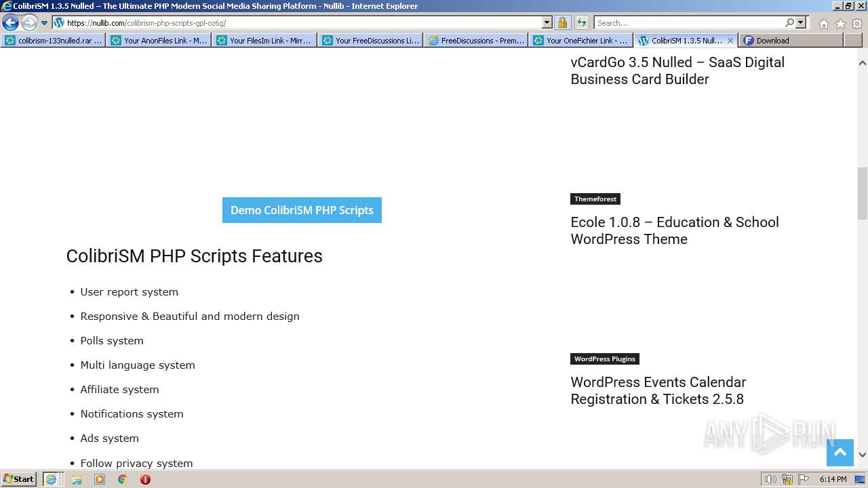
Task: Click the security lock icon
Action: click(x=562, y=22)
